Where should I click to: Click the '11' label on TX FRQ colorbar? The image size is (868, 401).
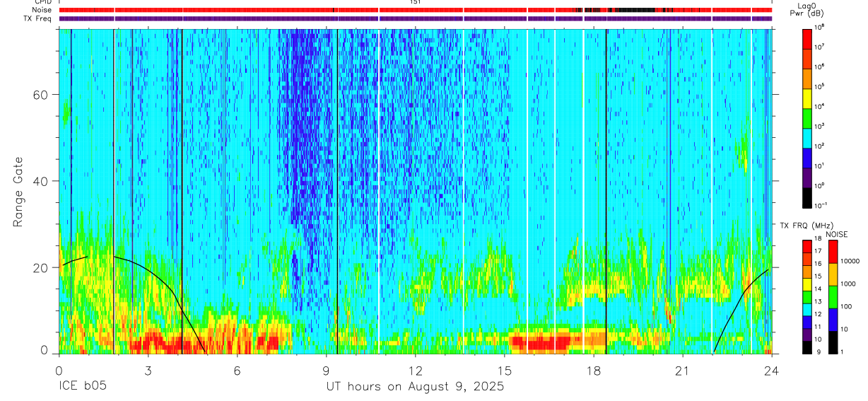coord(819,327)
